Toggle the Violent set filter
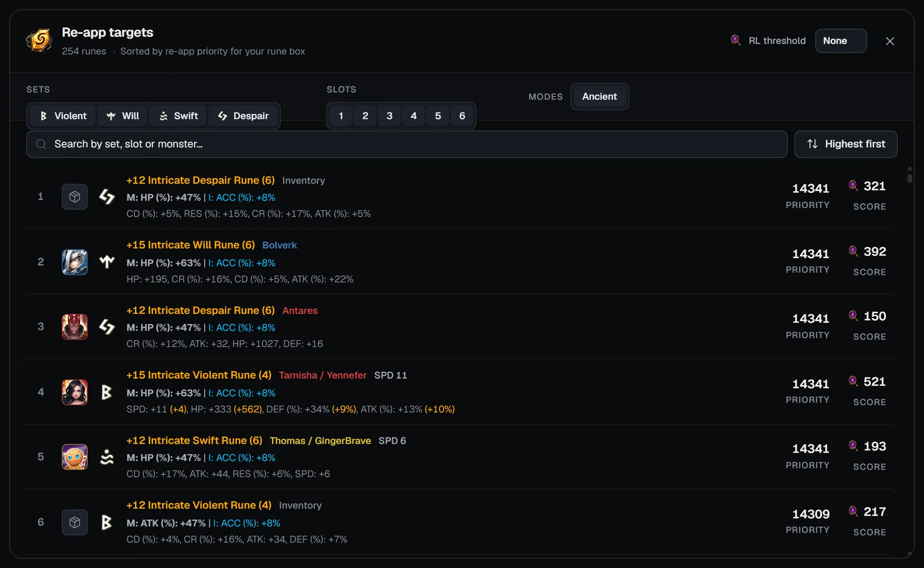Screen dimensions: 924x568 pos(63,116)
